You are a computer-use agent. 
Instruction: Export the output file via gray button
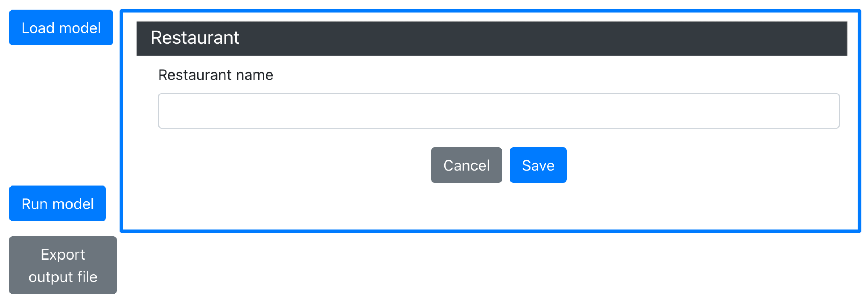coord(63,265)
